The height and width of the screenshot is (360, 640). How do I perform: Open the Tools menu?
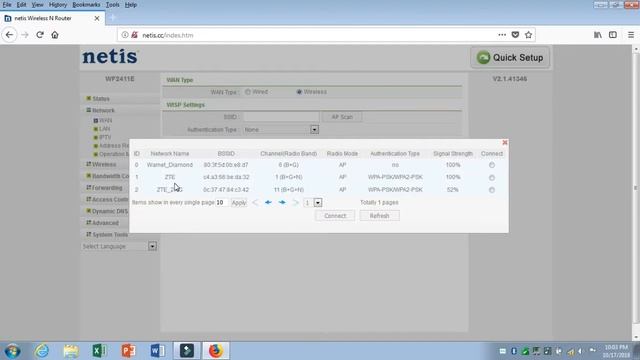click(x=112, y=5)
